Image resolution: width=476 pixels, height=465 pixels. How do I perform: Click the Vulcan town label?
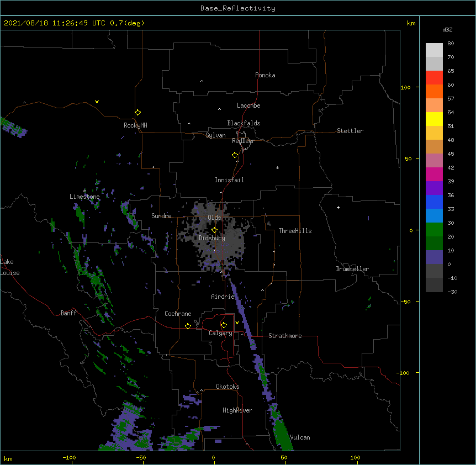[x=300, y=437]
